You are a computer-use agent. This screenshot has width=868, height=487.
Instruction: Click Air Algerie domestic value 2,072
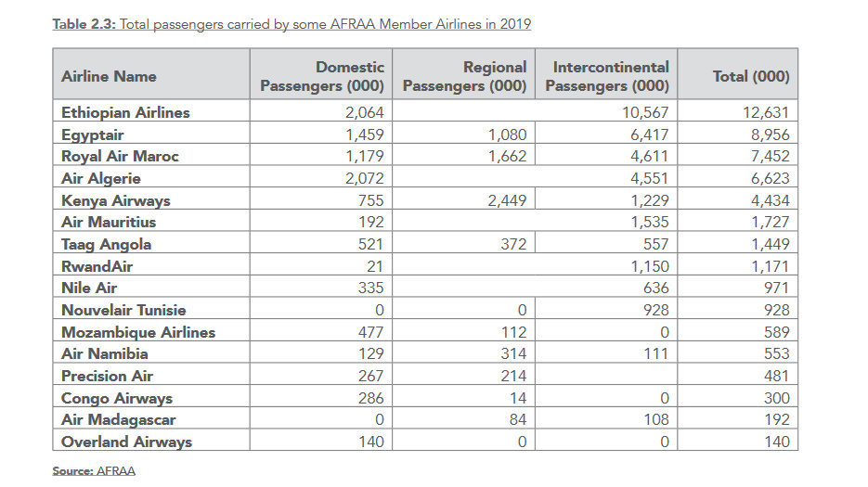coord(364,178)
